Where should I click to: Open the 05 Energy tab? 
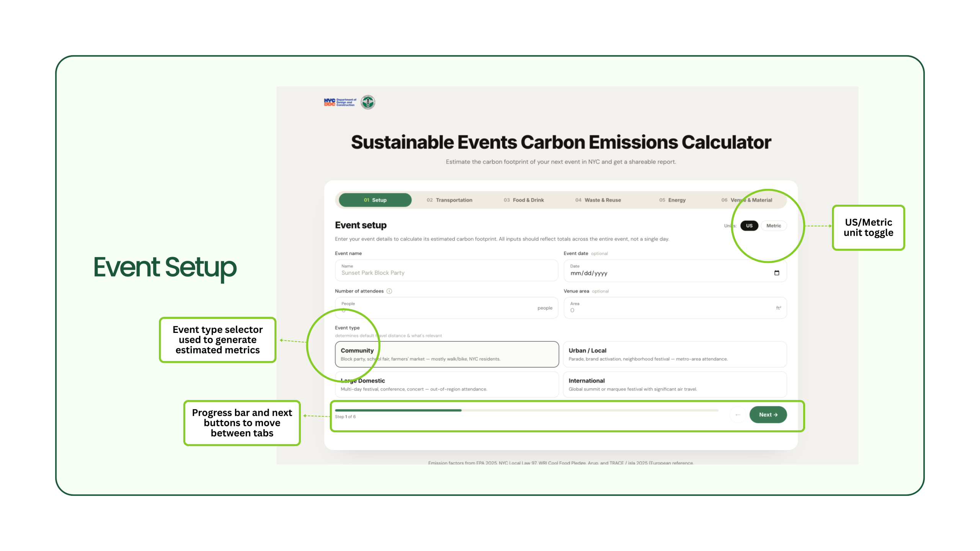point(672,200)
